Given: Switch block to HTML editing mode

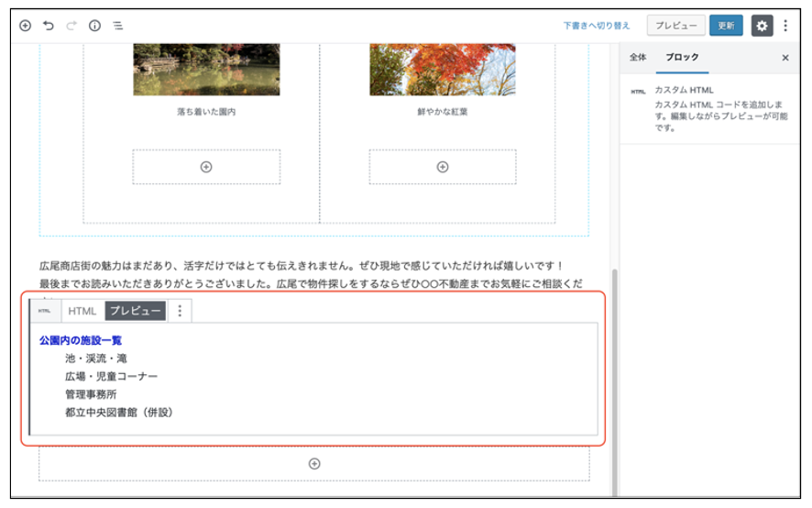Looking at the screenshot, I should [82, 311].
